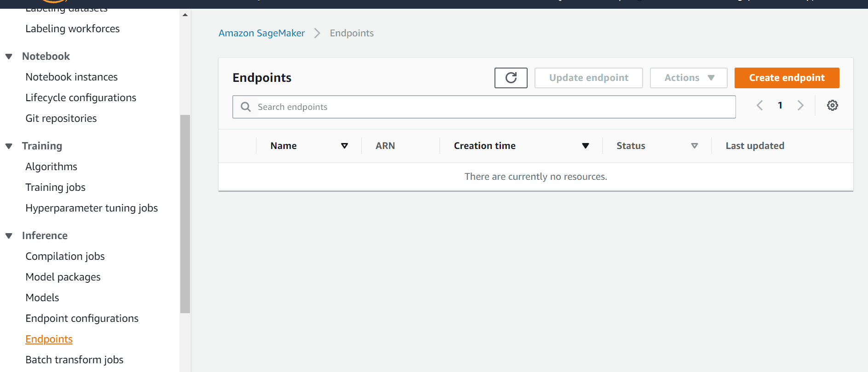Screen dimensions: 868x372
Task: Sort by Name column arrow
Action: (x=344, y=146)
